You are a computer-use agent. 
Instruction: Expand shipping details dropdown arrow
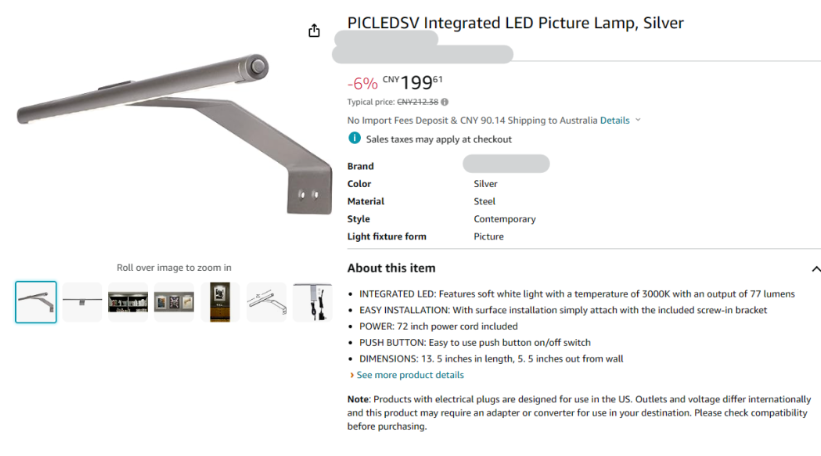pos(638,120)
